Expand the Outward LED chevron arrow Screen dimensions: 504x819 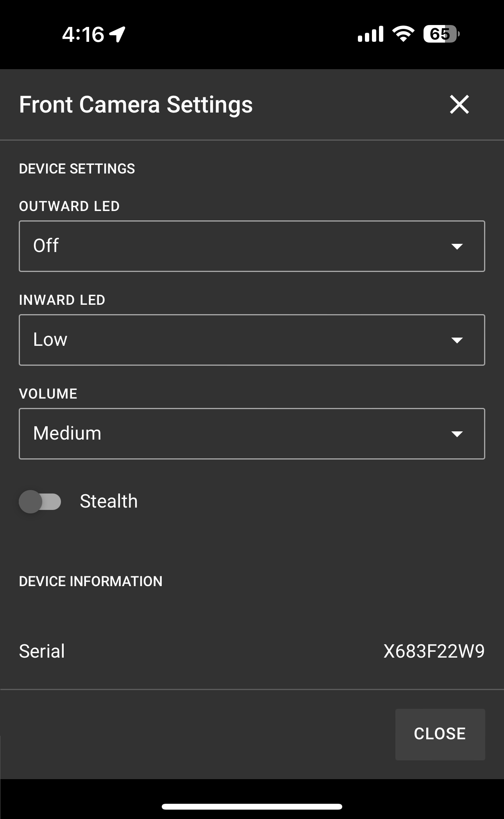(458, 246)
